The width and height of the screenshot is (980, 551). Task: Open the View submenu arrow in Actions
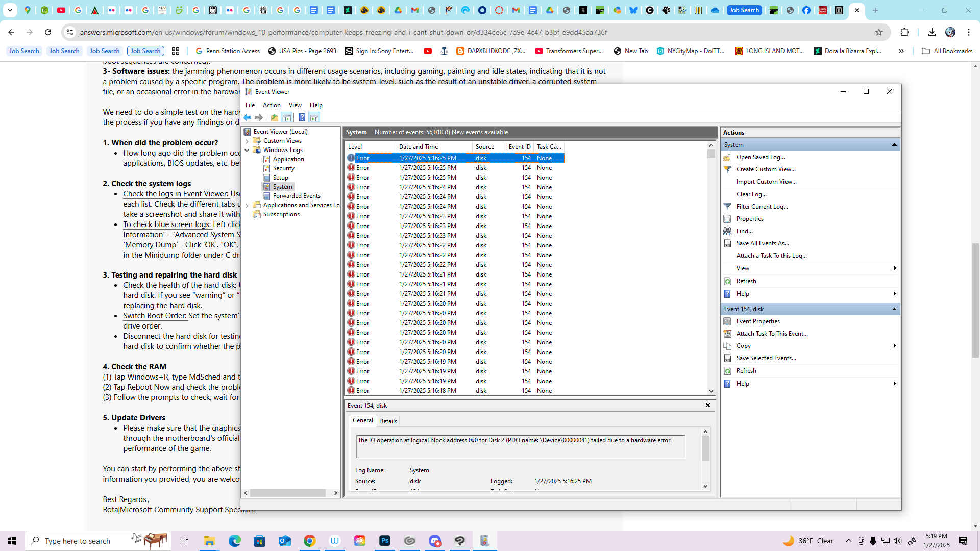(894, 268)
